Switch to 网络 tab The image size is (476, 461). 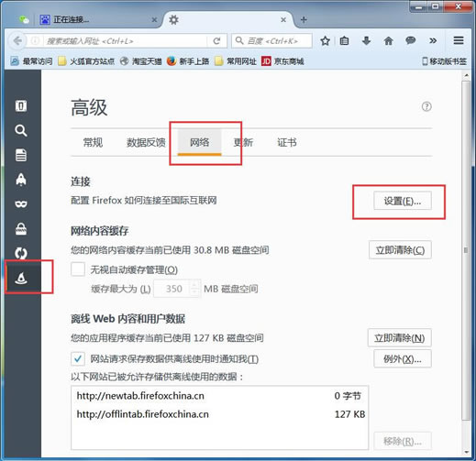coord(200,142)
